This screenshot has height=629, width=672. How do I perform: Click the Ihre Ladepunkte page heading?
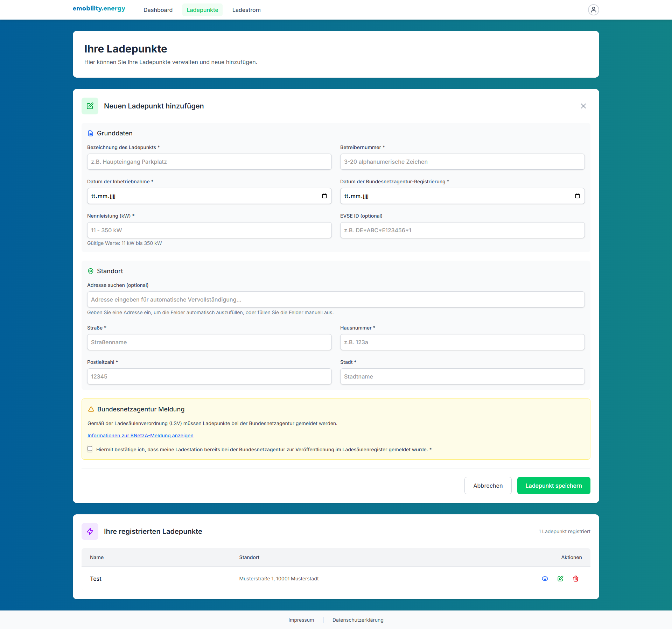(126, 49)
